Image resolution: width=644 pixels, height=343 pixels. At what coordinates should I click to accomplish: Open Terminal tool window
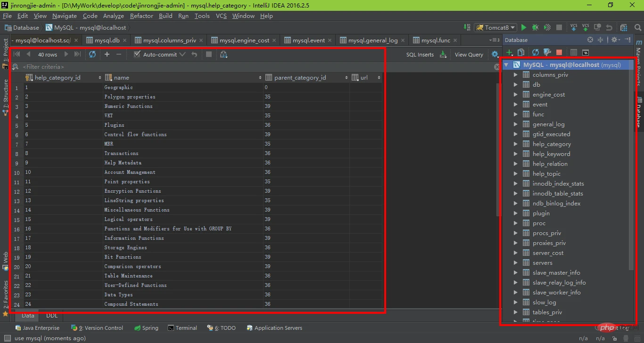click(x=183, y=328)
